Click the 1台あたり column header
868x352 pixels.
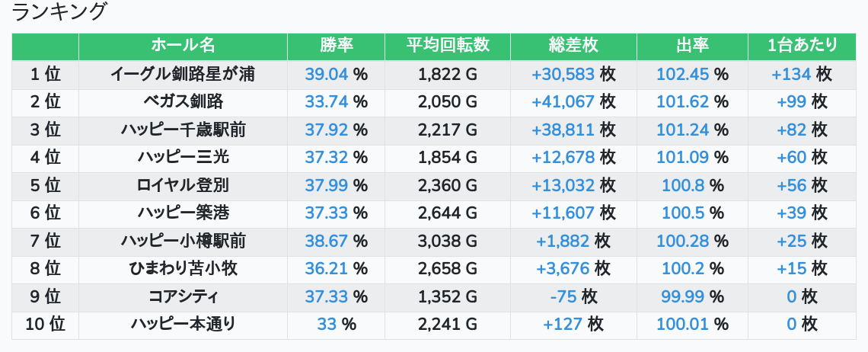tap(803, 46)
